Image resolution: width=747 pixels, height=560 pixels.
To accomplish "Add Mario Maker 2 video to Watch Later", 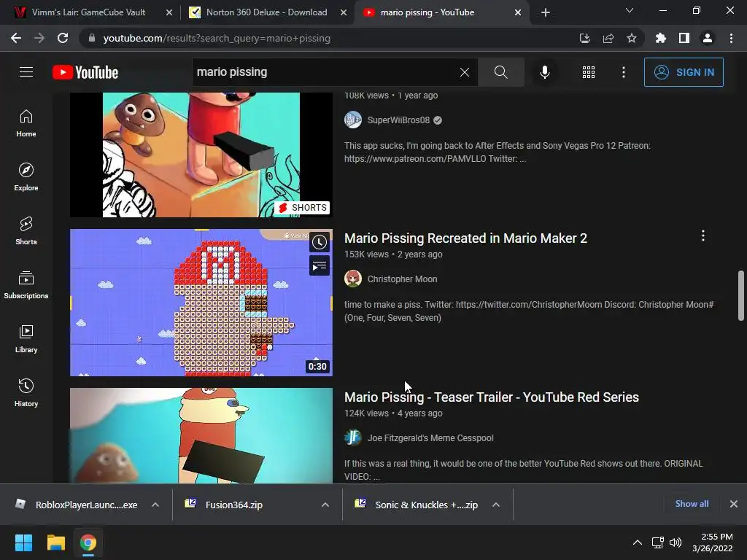I will [x=320, y=242].
